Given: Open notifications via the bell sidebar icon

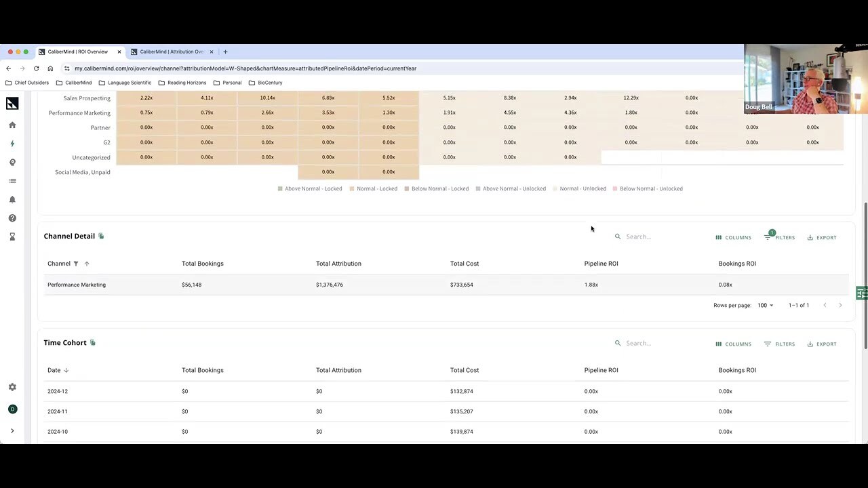Looking at the screenshot, I should 12,199.
